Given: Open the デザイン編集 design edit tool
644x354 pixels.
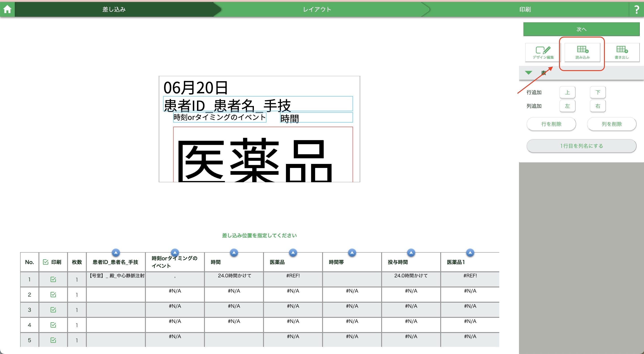Looking at the screenshot, I should [543, 52].
